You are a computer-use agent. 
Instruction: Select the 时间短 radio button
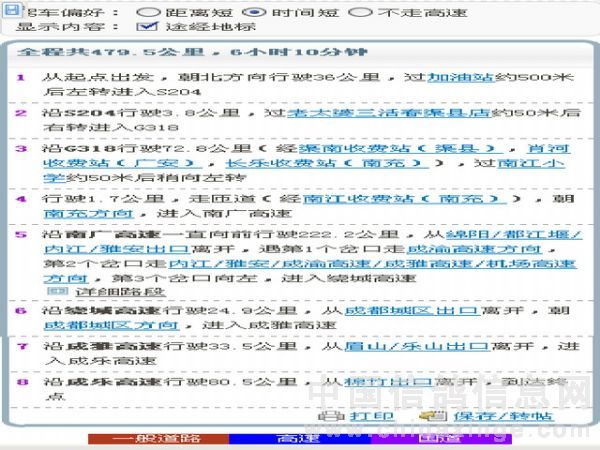coord(252,12)
